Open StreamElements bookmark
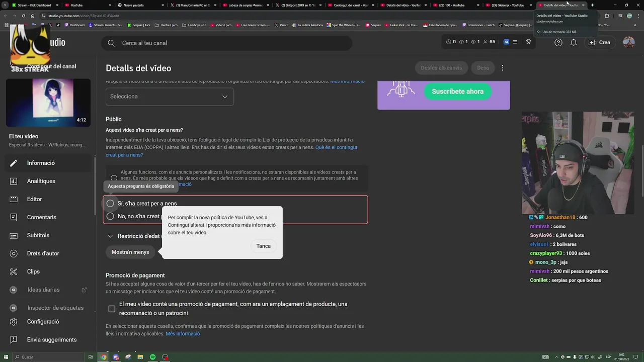Screen dimensions: 644x362 (106, 25)
